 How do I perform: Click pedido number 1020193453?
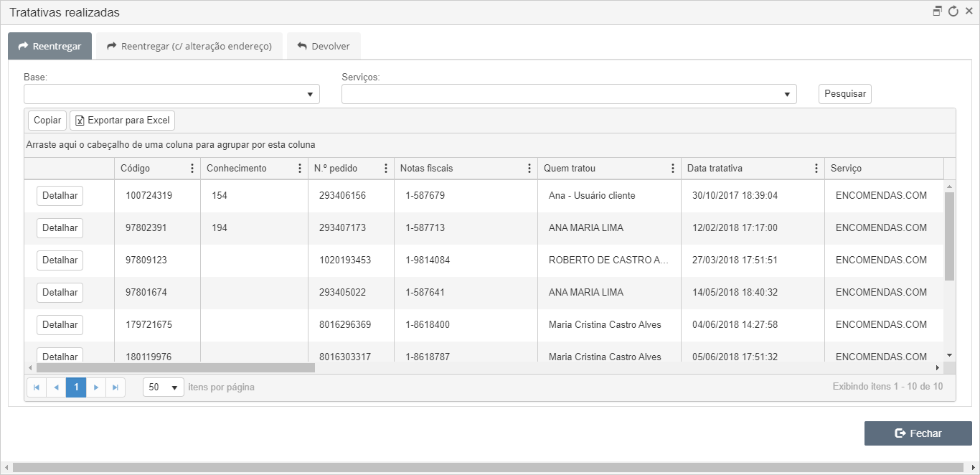click(x=345, y=260)
